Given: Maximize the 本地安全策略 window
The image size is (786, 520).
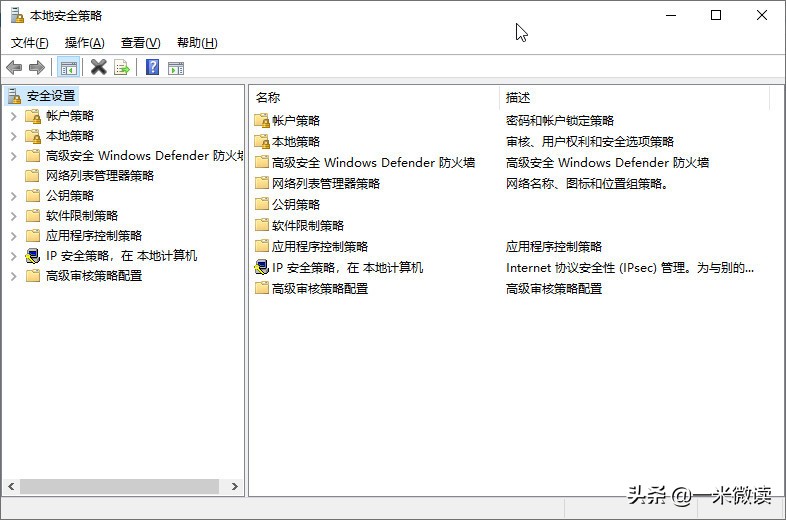Looking at the screenshot, I should (x=716, y=16).
